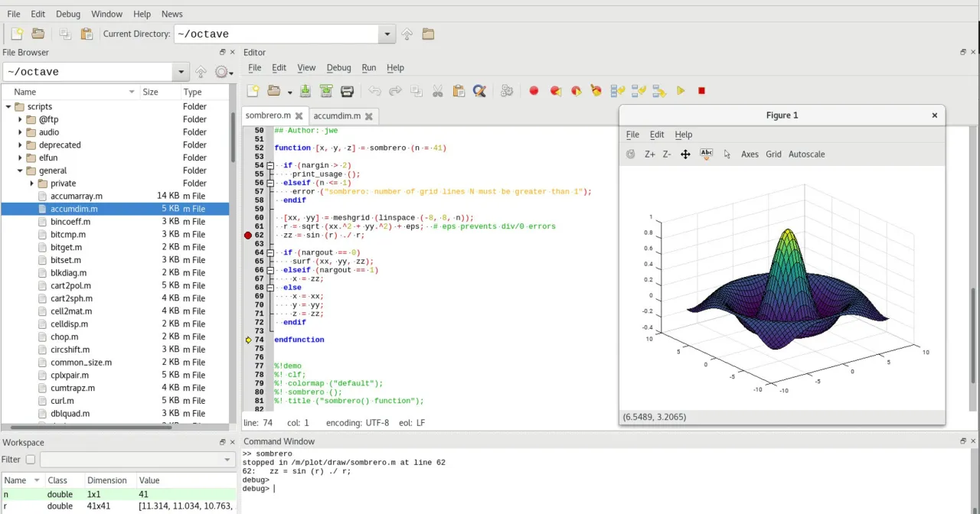
Task: Enable the workspace Filter checkbox
Action: click(31, 460)
